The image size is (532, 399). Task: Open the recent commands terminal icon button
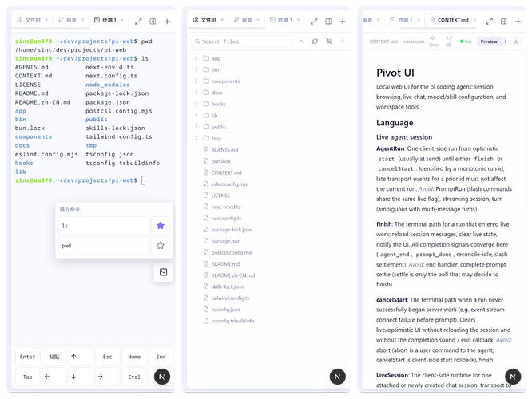point(163,272)
